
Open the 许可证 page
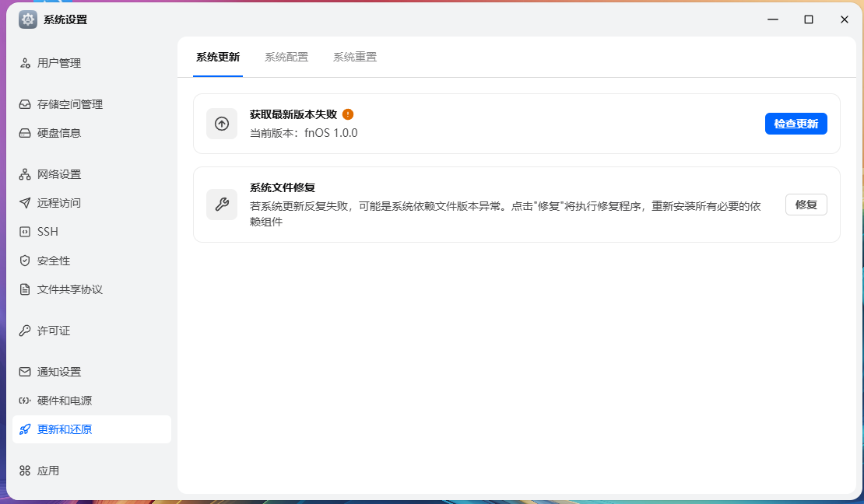pos(92,331)
